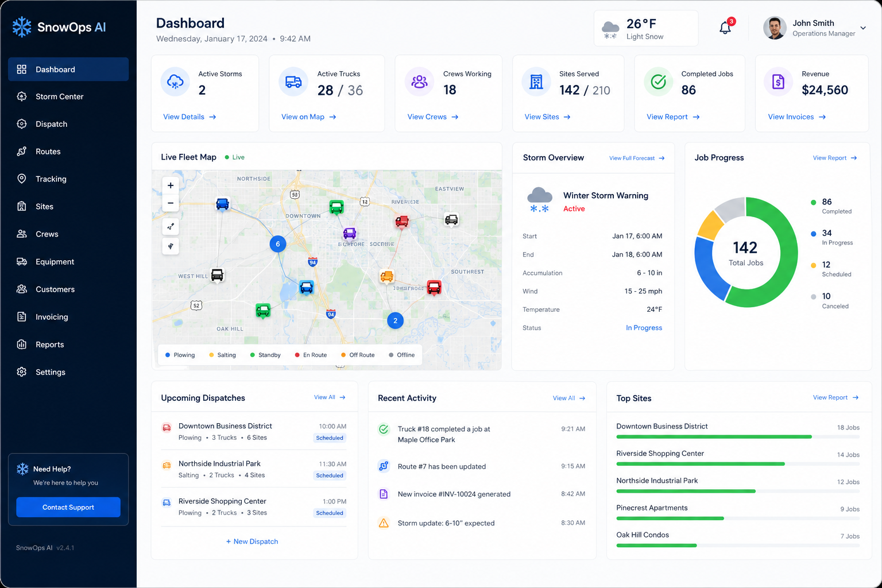Zoom out on the fleet map
The height and width of the screenshot is (588, 882).
click(x=171, y=203)
